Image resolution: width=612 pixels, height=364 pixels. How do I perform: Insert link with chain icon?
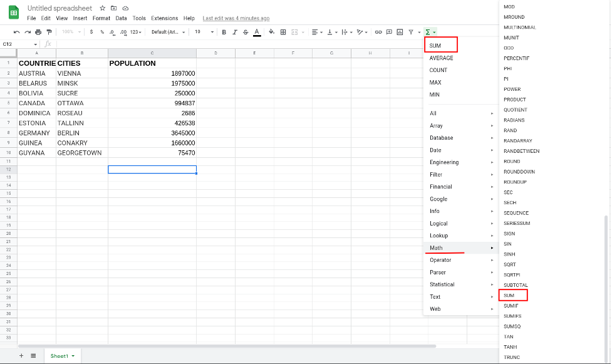pos(378,32)
